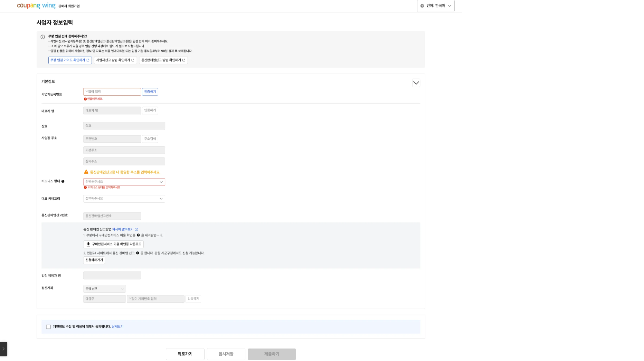Click the 상세보기 link
The height and width of the screenshot is (361, 644).
click(x=118, y=327)
